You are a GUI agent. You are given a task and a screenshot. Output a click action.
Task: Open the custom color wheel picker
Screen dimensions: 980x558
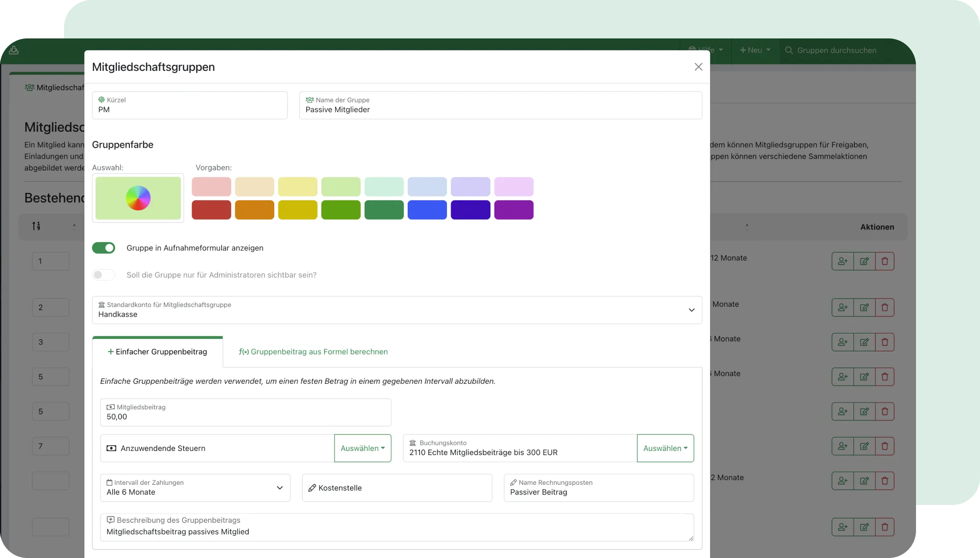pos(138,198)
